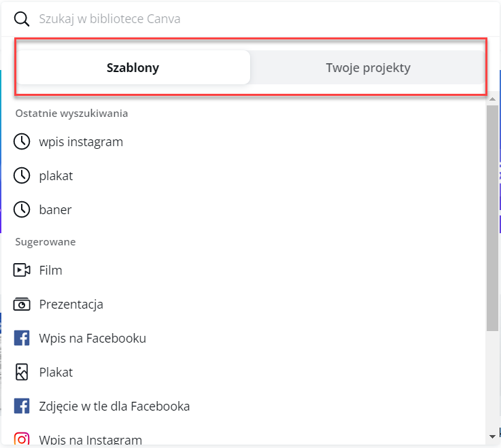This screenshot has height=448, width=501.
Task: Switch to the Twoje projekty tab
Action: tap(368, 68)
